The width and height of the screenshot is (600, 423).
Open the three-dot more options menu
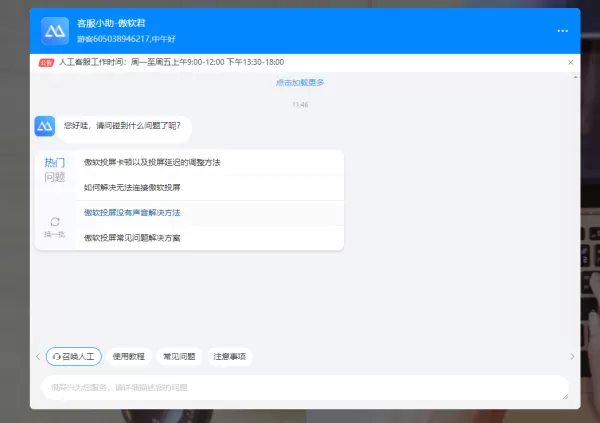[x=562, y=31]
